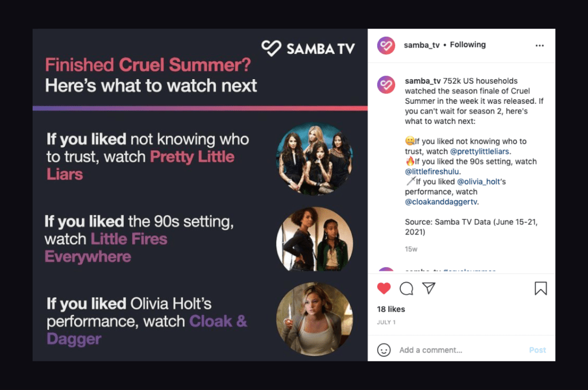
Task: Click the Post comment button
Action: pos(537,350)
